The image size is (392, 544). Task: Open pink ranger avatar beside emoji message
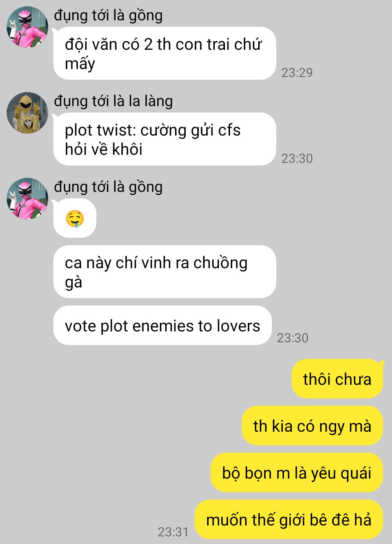pyautogui.click(x=27, y=198)
